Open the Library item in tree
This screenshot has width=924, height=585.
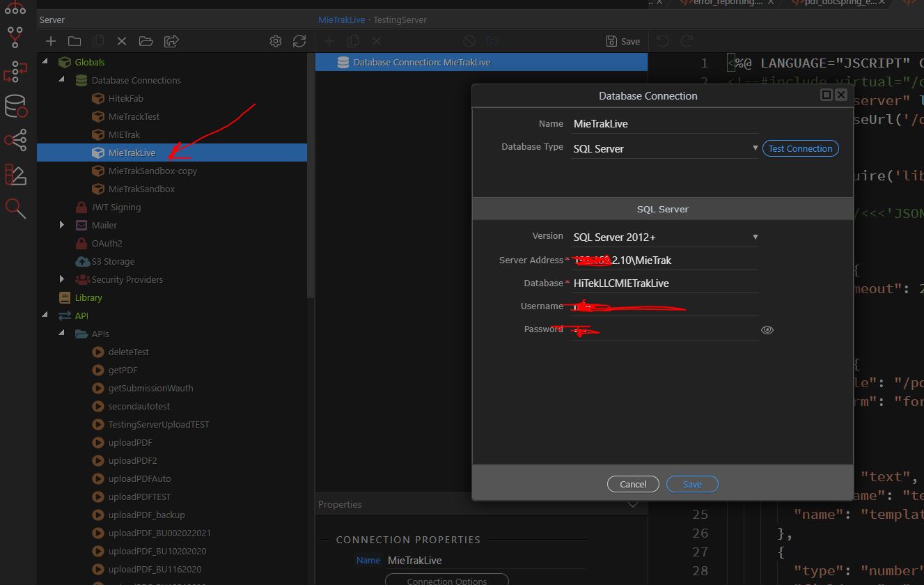click(88, 297)
